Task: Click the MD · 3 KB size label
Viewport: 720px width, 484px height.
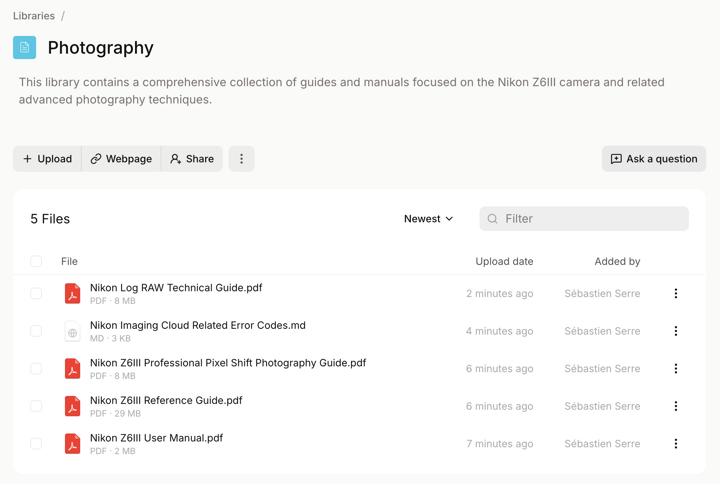Action: tap(110, 338)
